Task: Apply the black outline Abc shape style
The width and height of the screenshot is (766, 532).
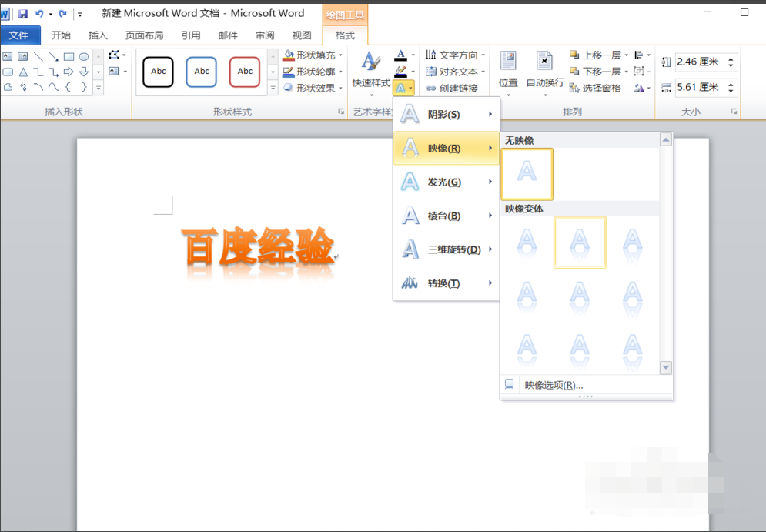Action: coord(159,72)
